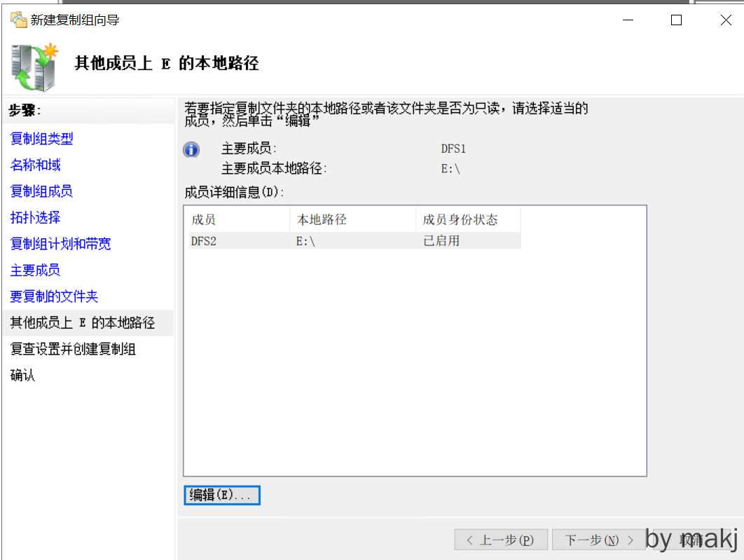The height and width of the screenshot is (560, 744).
Task: Click the 确认 step in sidebar
Action: 22,376
